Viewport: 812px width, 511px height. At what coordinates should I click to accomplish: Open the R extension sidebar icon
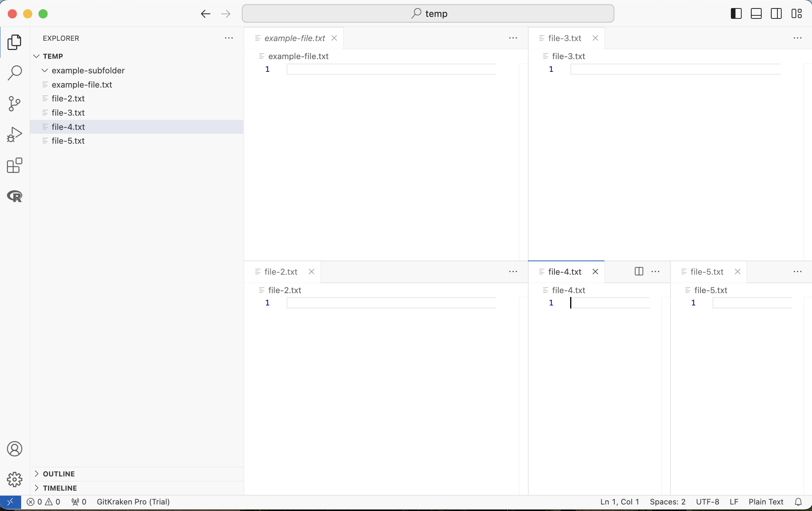coord(15,196)
